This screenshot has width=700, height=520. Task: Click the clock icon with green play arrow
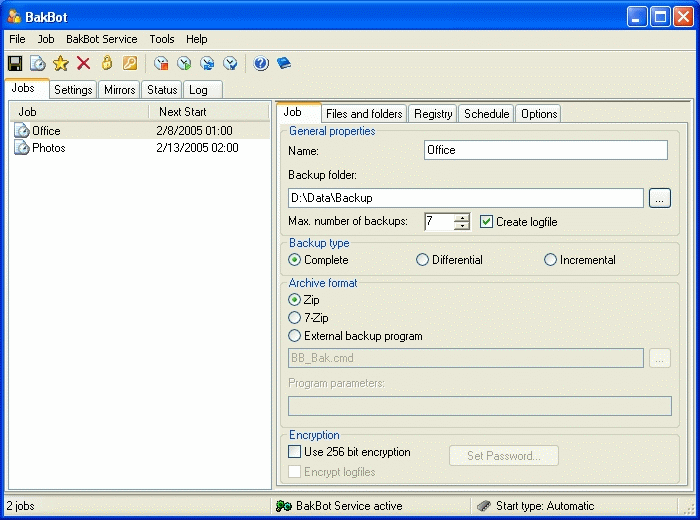click(x=184, y=63)
